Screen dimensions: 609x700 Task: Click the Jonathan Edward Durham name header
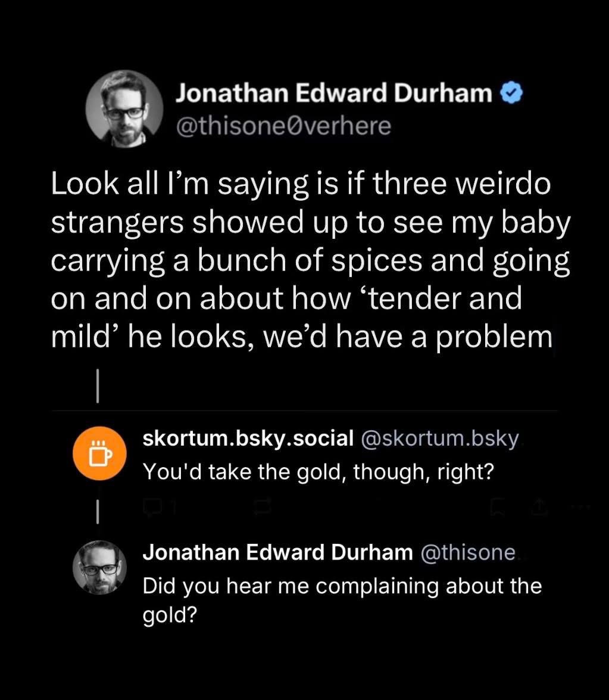333,94
